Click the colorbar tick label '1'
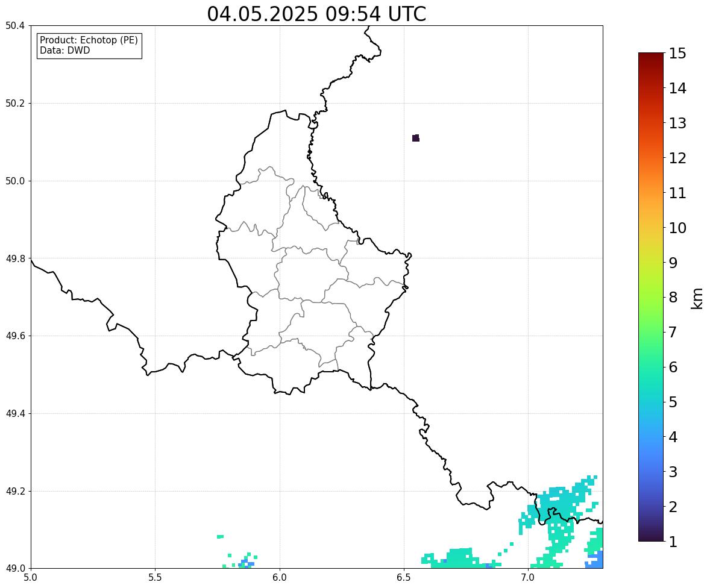Screen dimensions: 710x588 click(673, 542)
